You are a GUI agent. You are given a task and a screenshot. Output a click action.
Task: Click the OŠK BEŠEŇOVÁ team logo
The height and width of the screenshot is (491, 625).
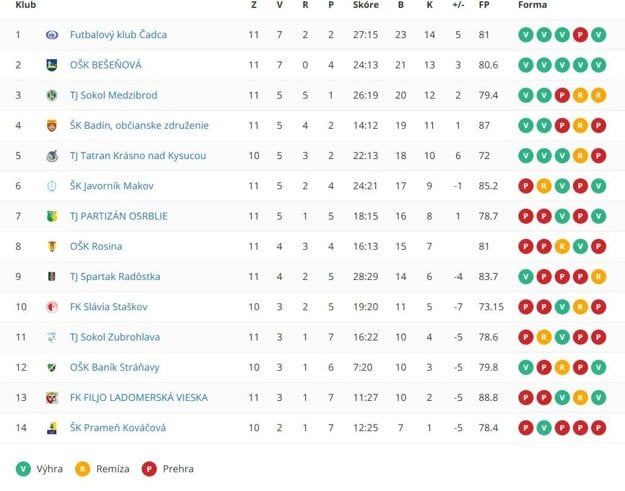point(52,65)
